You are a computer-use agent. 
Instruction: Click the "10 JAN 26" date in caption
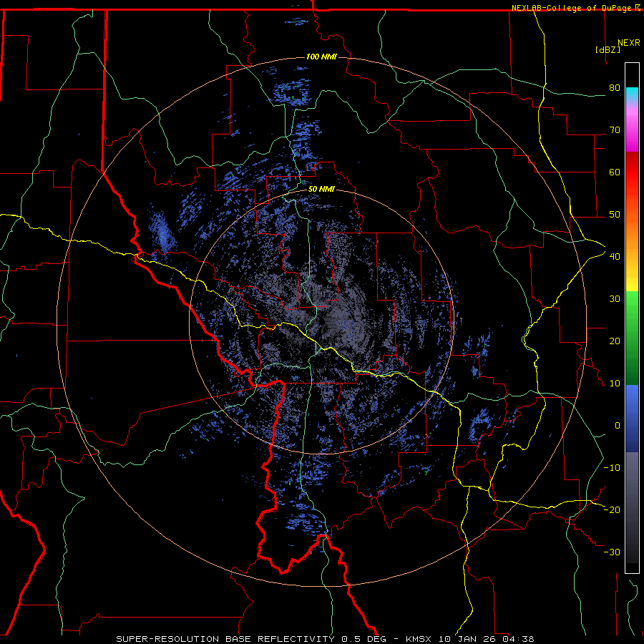pos(468,639)
